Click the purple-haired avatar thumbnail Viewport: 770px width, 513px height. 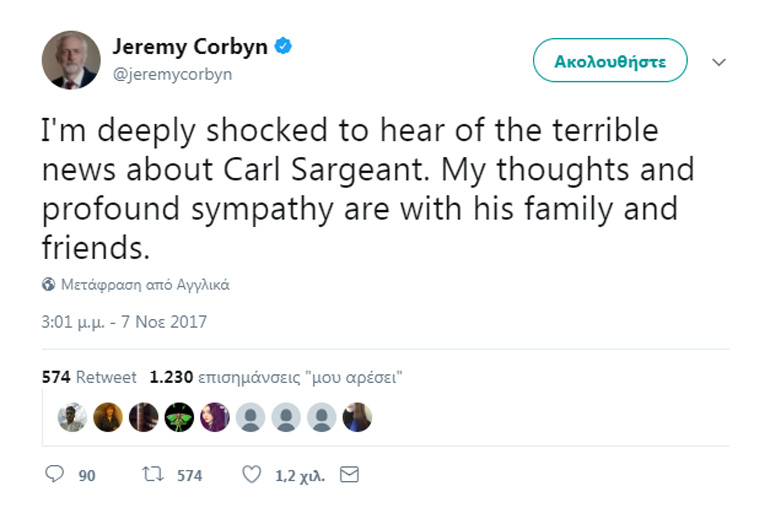pos(215,417)
